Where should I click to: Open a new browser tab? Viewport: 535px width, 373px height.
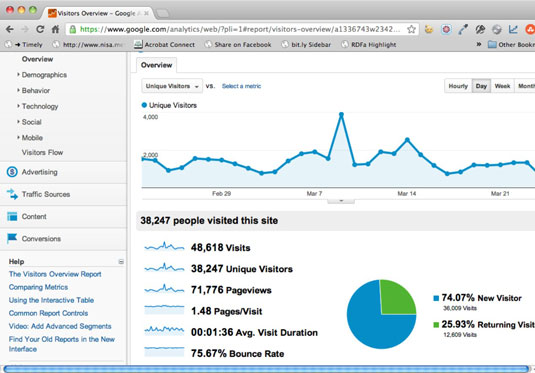[x=162, y=13]
